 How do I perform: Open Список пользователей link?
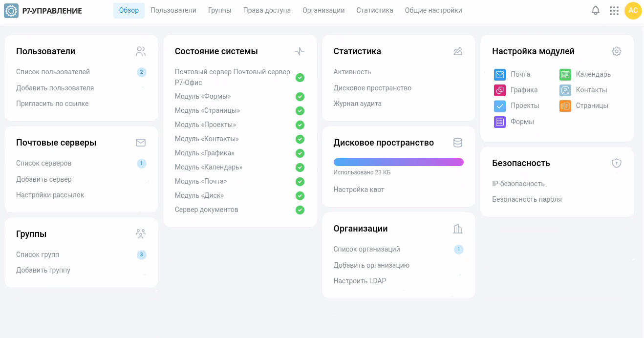tap(53, 72)
